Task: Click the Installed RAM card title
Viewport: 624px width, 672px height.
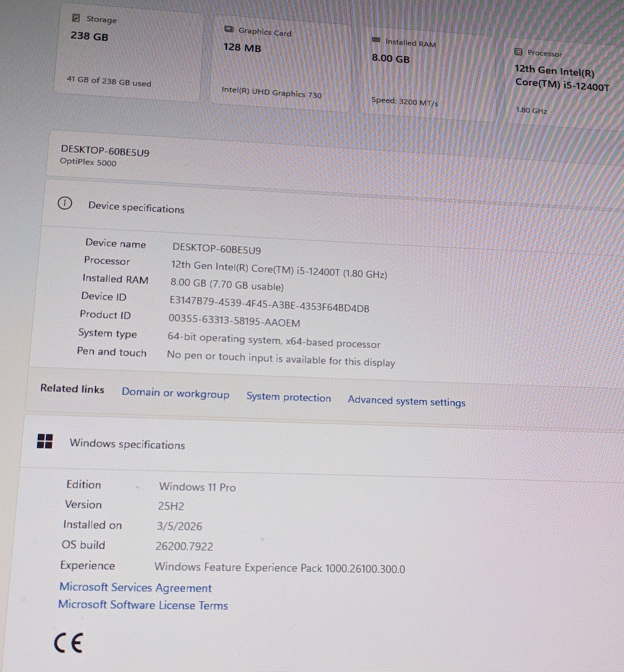Action: [411, 43]
